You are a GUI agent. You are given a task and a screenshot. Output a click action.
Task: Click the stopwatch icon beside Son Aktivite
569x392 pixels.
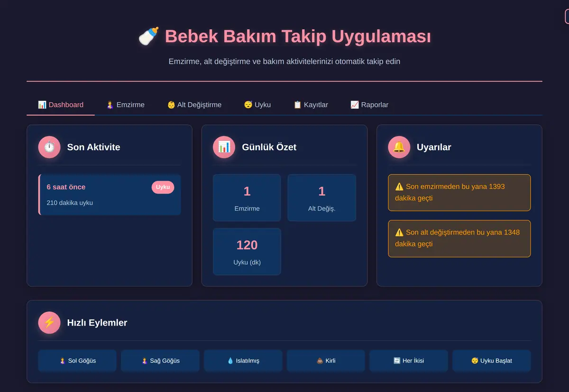49,147
